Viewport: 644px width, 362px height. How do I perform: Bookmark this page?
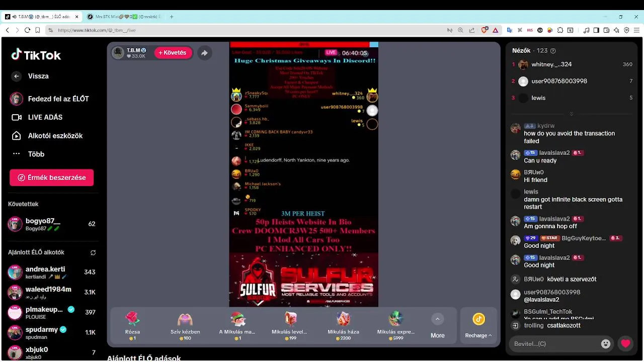click(37, 30)
